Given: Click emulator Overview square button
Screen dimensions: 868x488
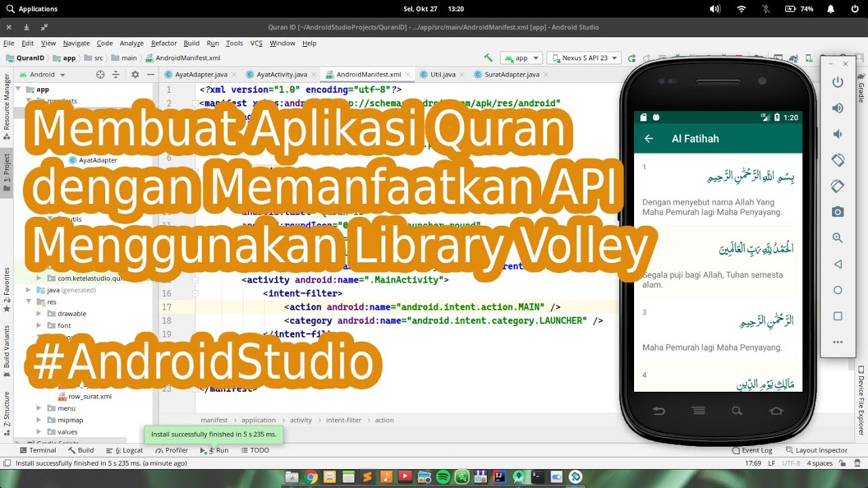Looking at the screenshot, I should (x=837, y=316).
